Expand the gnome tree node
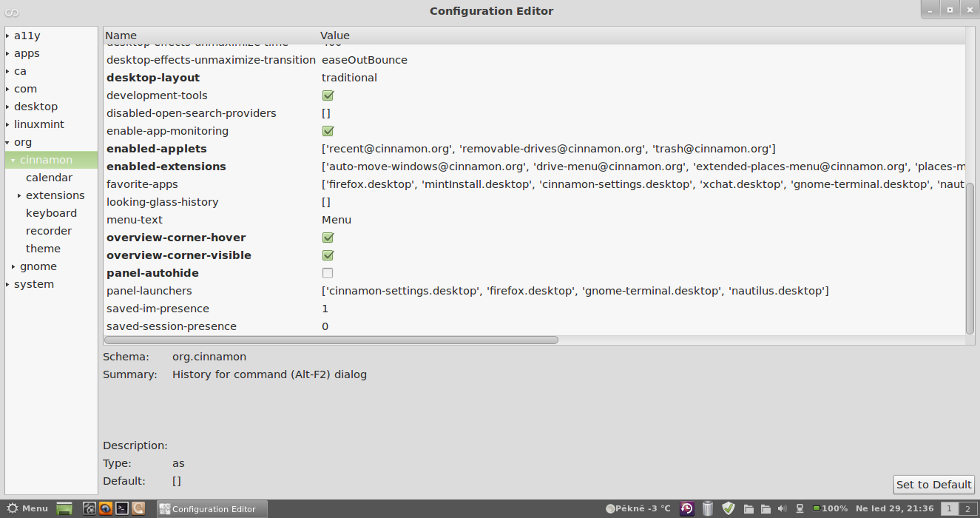The image size is (980, 518). [13, 266]
